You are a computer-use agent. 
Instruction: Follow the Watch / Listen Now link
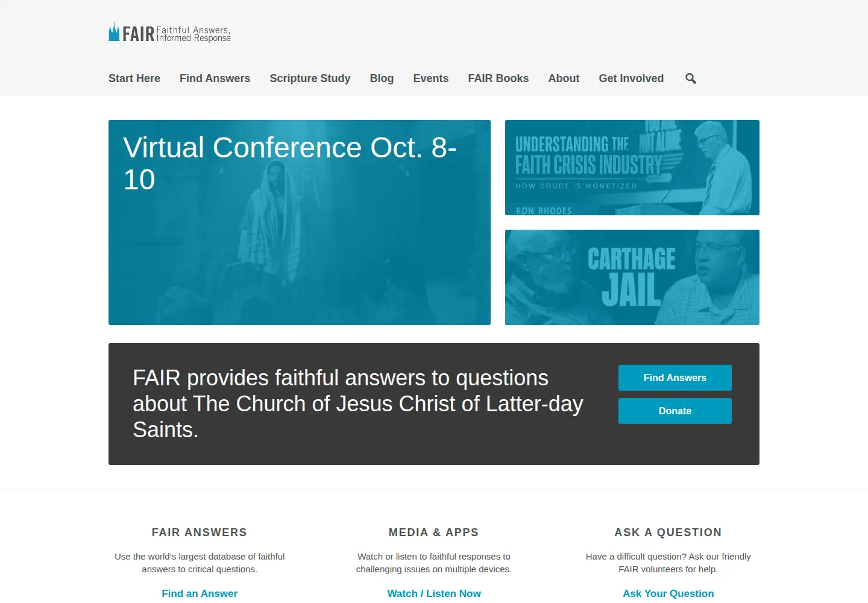(x=434, y=593)
